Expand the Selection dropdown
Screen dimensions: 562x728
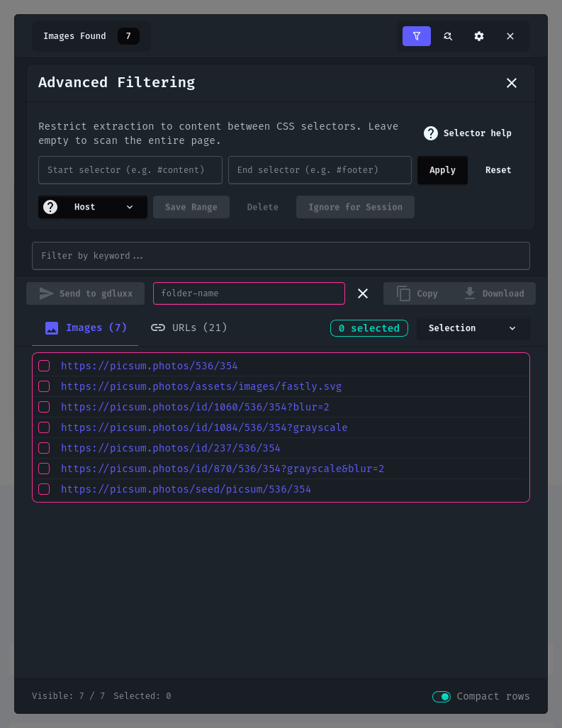(473, 328)
